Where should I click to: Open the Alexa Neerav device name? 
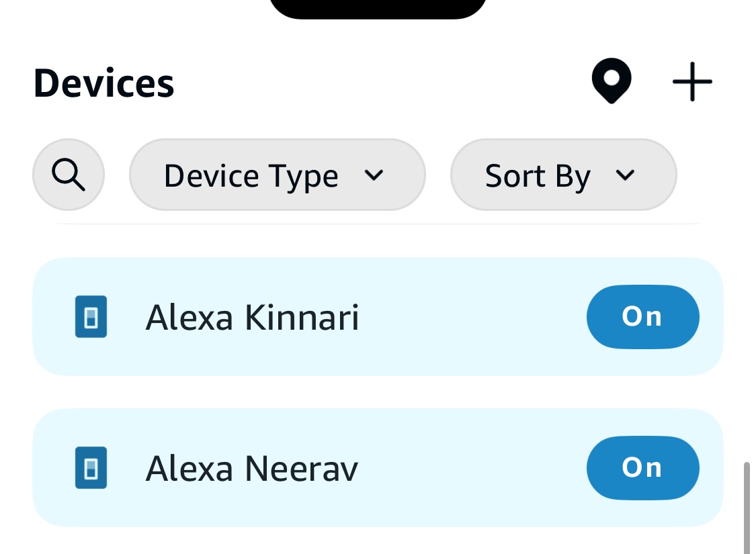pos(252,469)
